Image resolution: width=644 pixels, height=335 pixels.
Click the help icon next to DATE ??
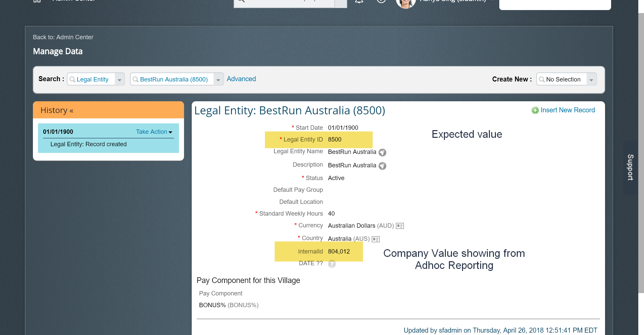(x=332, y=264)
